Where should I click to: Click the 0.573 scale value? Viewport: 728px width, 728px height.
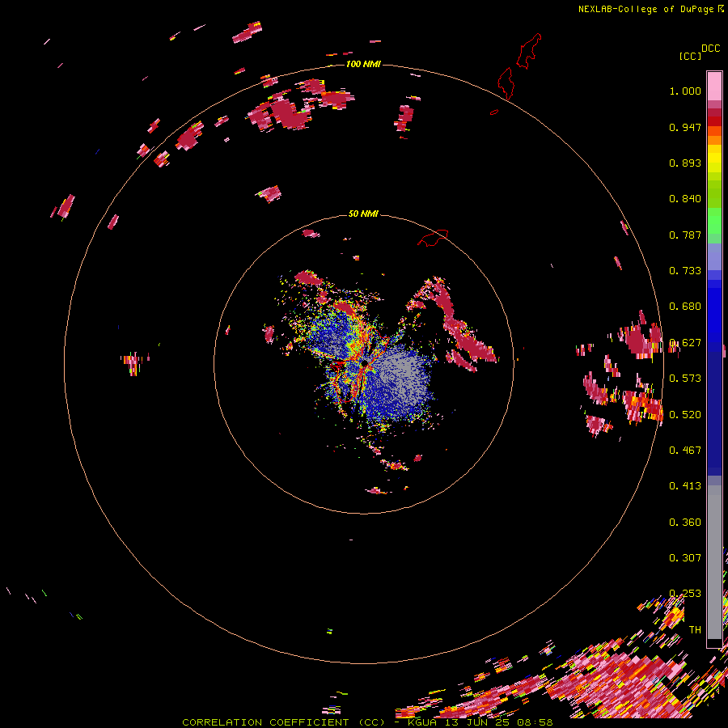(685, 379)
